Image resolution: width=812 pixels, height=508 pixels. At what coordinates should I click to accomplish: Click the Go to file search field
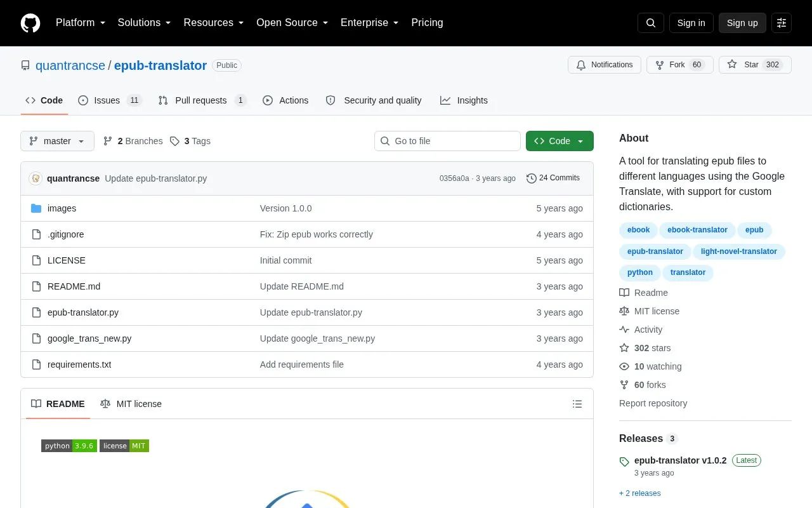(x=447, y=141)
